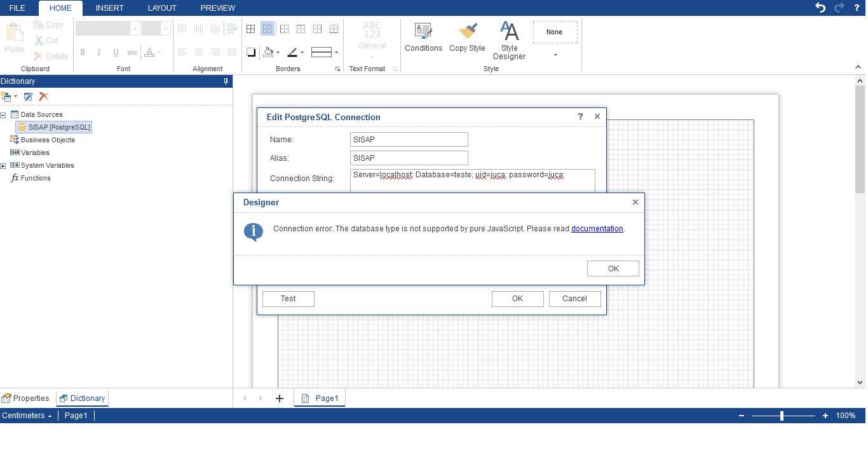Click the justify text alignment icon

tap(232, 52)
